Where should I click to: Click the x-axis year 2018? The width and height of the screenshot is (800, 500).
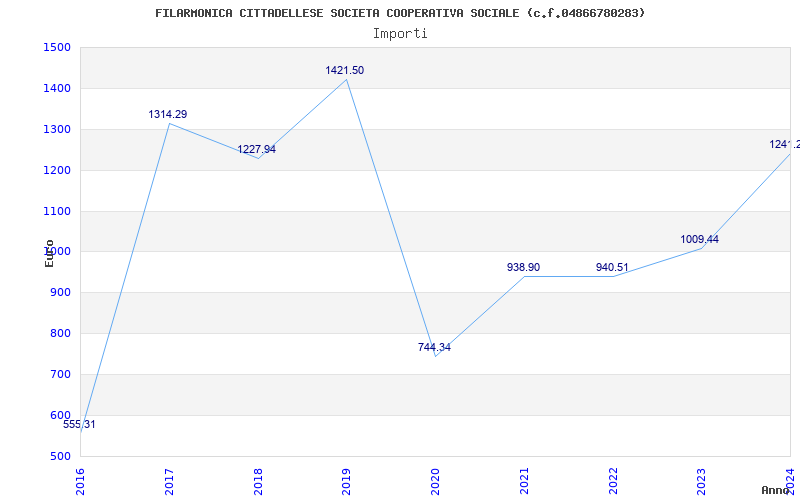pos(258,482)
